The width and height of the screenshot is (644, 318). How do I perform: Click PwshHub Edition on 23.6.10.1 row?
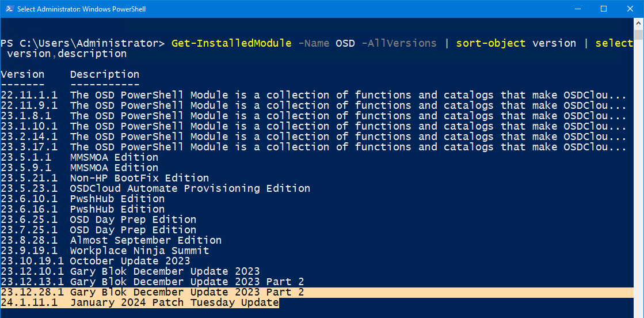pos(117,199)
